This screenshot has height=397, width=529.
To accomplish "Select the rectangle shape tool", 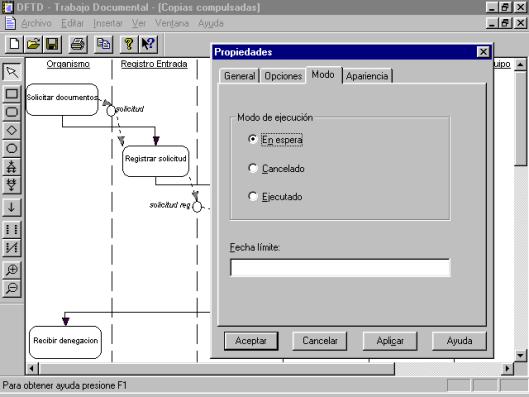I will coord(12,93).
